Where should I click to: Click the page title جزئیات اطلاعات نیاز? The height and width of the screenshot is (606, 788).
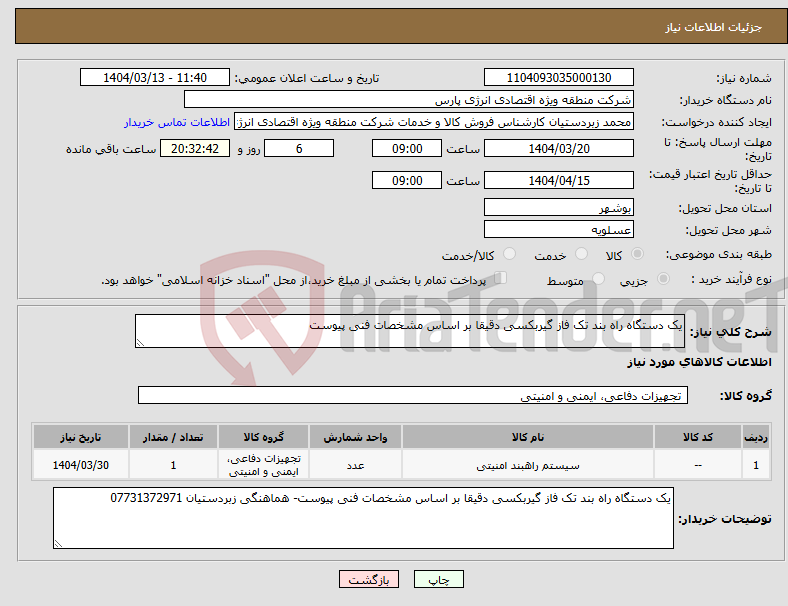point(714,27)
